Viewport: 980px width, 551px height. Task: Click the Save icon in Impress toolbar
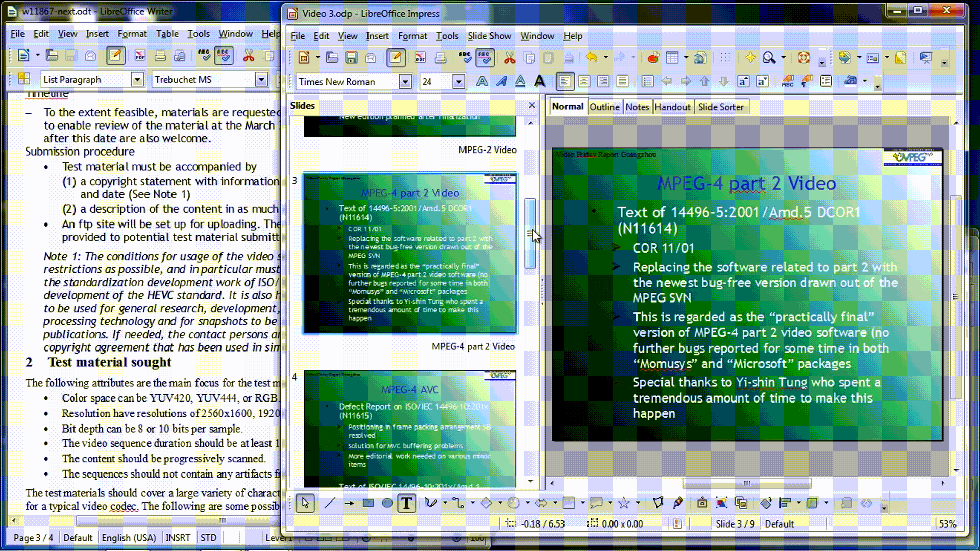(x=351, y=58)
